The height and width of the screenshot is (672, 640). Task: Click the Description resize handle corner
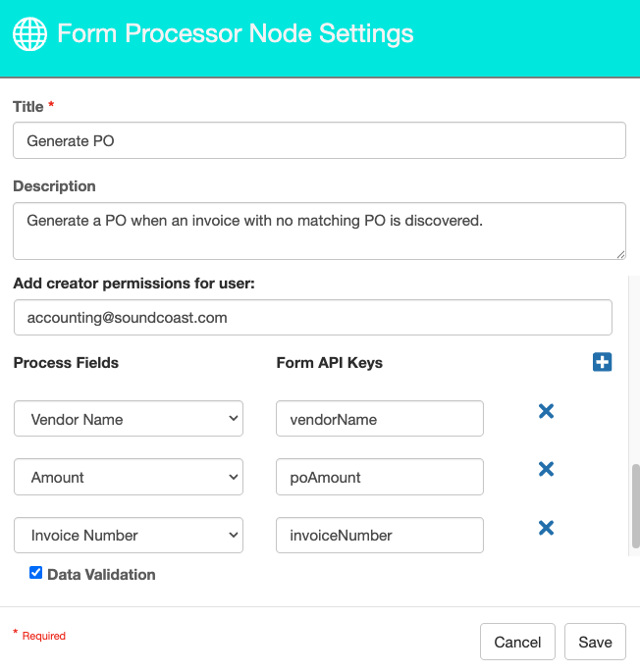pyautogui.click(x=620, y=254)
